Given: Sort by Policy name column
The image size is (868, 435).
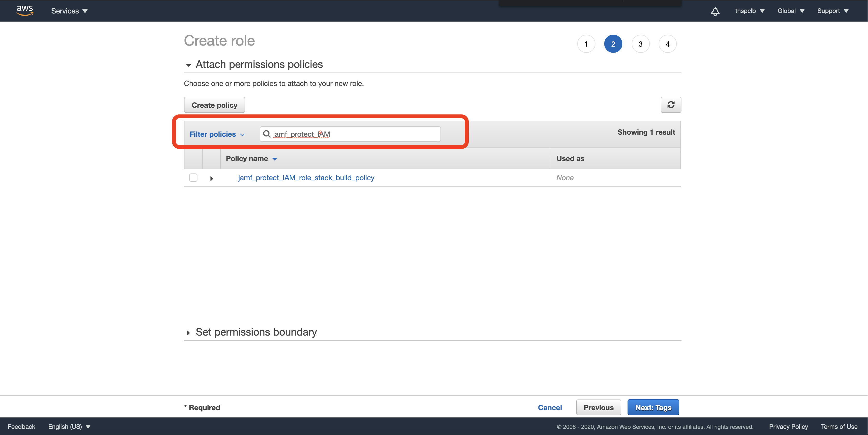Looking at the screenshot, I should pyautogui.click(x=251, y=158).
